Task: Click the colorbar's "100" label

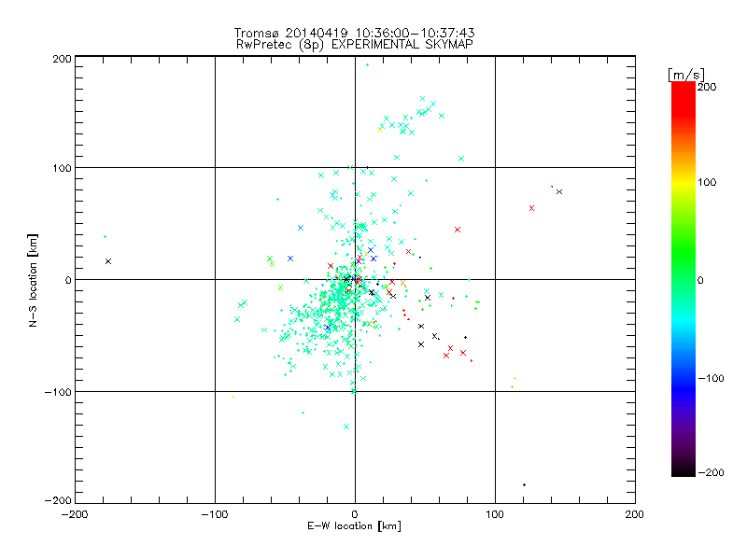Action: click(x=707, y=182)
